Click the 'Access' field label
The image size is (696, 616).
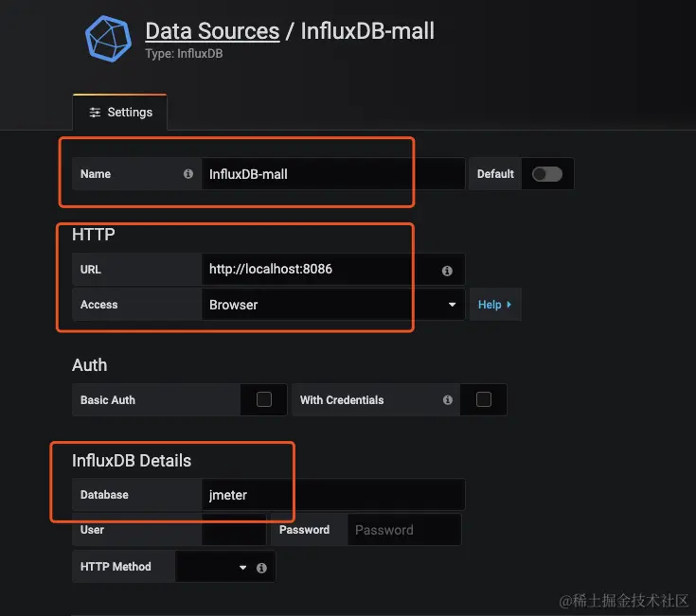(x=99, y=305)
